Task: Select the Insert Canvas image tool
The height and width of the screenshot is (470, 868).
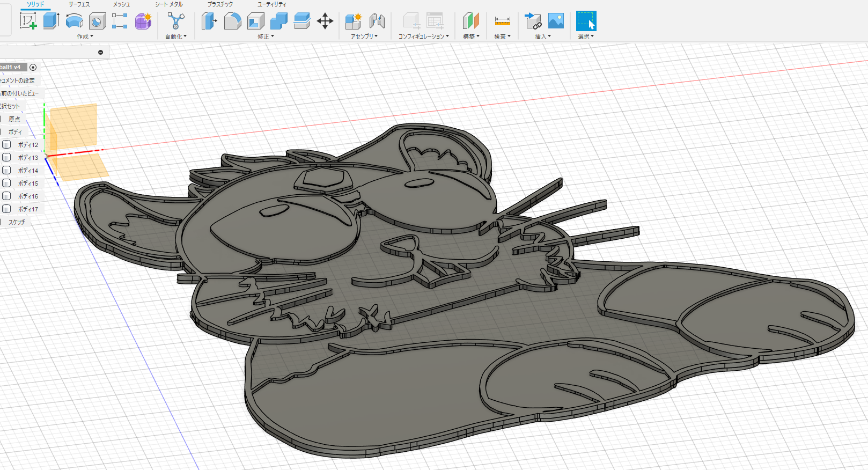Action: (556, 21)
